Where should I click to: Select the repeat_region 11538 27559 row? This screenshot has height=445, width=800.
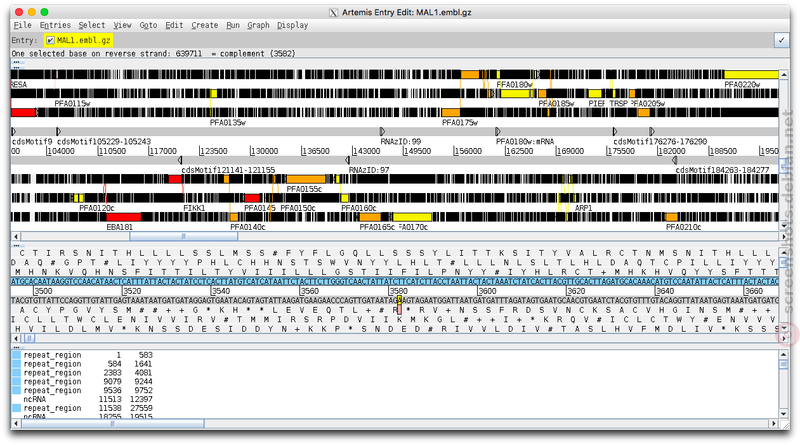click(83, 408)
